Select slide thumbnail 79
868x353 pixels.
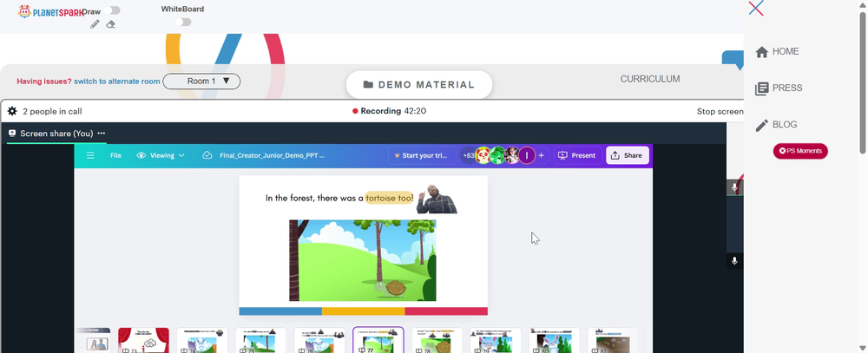point(496,340)
